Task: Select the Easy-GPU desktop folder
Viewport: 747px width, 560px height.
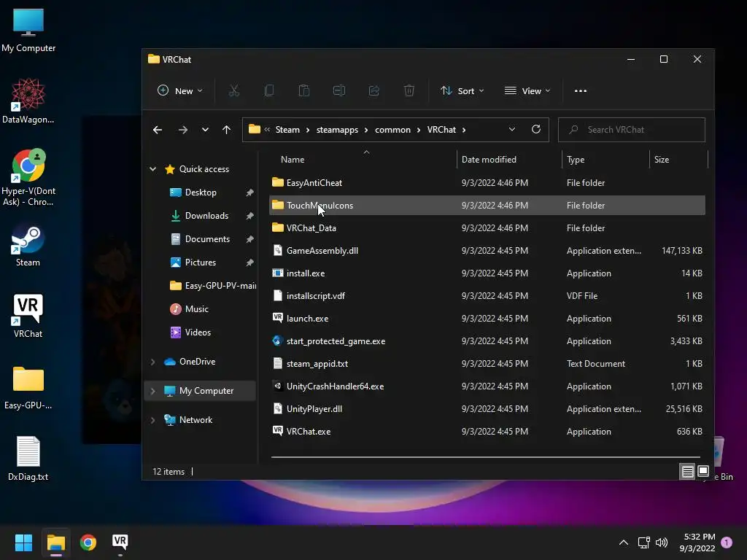Action: (x=28, y=388)
